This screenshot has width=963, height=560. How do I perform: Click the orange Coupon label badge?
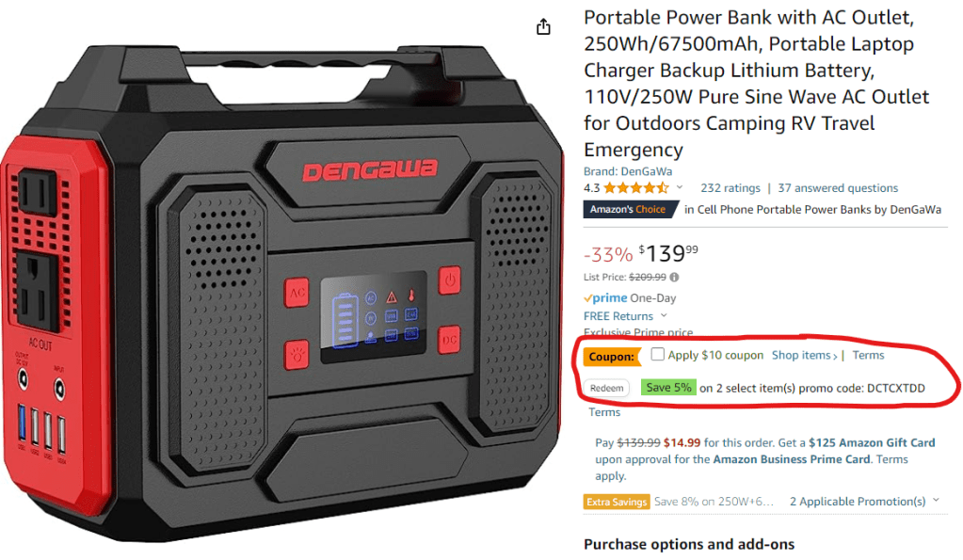612,357
